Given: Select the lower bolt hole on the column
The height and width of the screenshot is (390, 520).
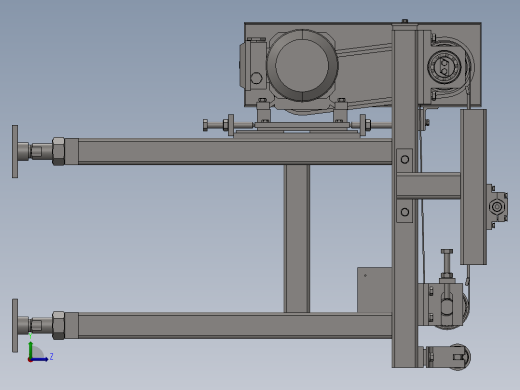Looking at the screenshot, I should (x=405, y=212).
